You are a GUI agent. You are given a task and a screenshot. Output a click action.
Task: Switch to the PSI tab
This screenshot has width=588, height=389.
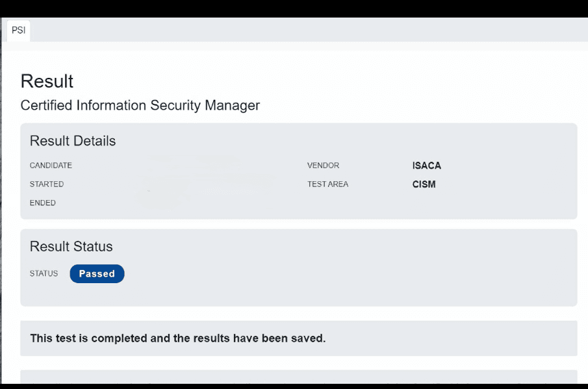[18, 31]
